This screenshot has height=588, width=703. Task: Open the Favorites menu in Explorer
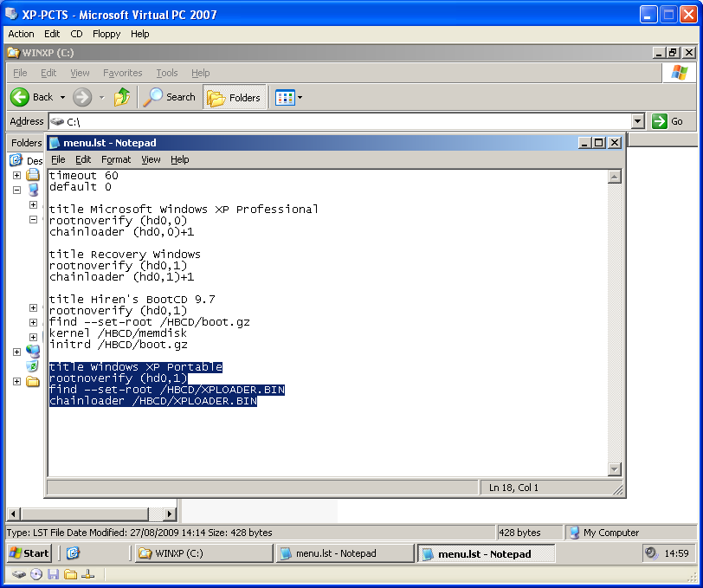[122, 73]
